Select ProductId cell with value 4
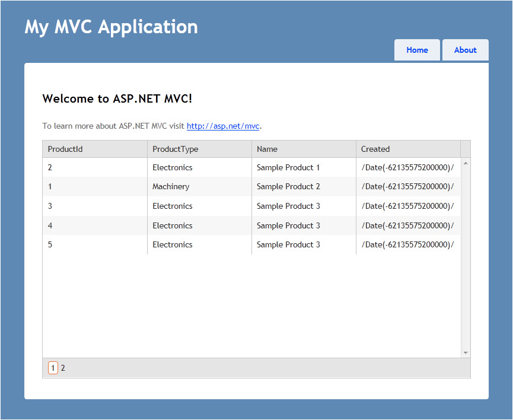Viewport: 513px width, 420px height. (x=95, y=225)
